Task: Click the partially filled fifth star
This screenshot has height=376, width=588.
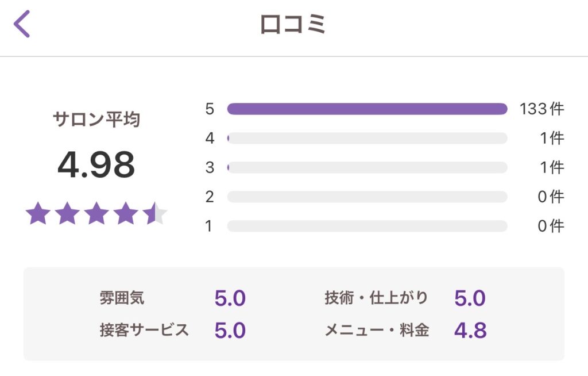Action: (x=154, y=214)
